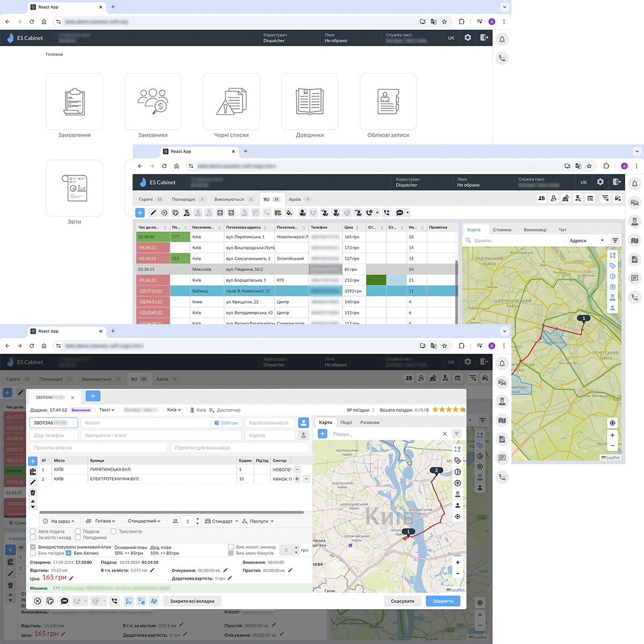Switch to the Стоянки tab on the map panel

click(x=502, y=230)
